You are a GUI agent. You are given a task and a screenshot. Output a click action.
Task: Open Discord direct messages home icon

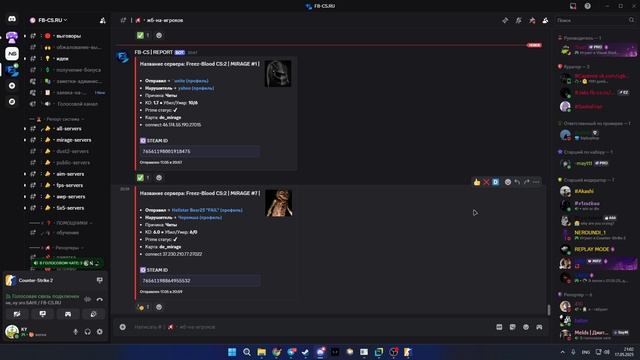12,20
